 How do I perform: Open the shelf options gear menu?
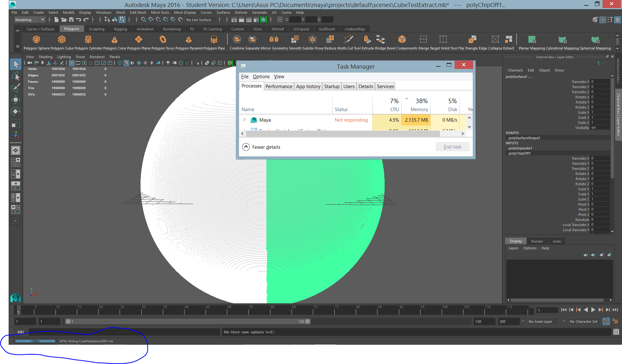(18, 46)
